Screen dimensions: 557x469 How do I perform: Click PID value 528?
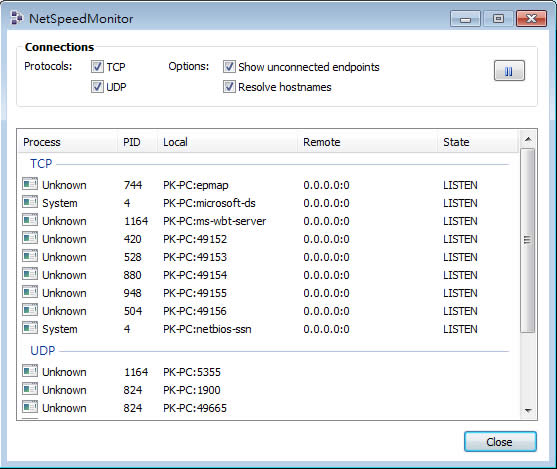[x=133, y=257]
